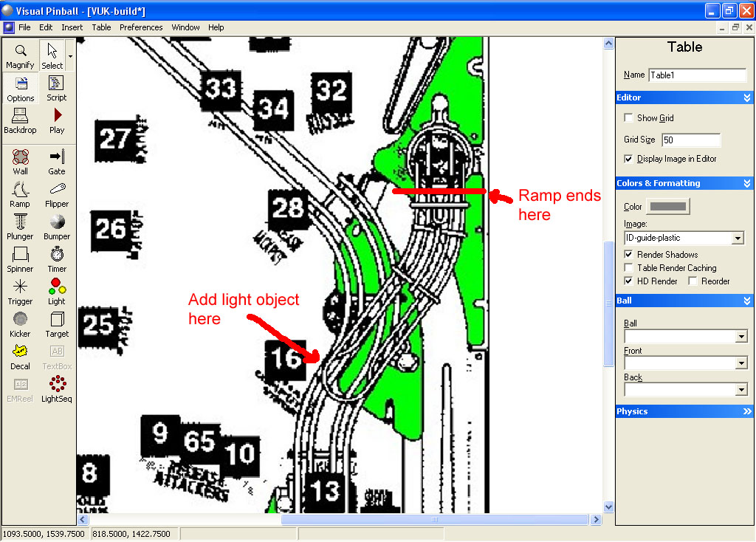Choose the Flipper tool

(57, 194)
